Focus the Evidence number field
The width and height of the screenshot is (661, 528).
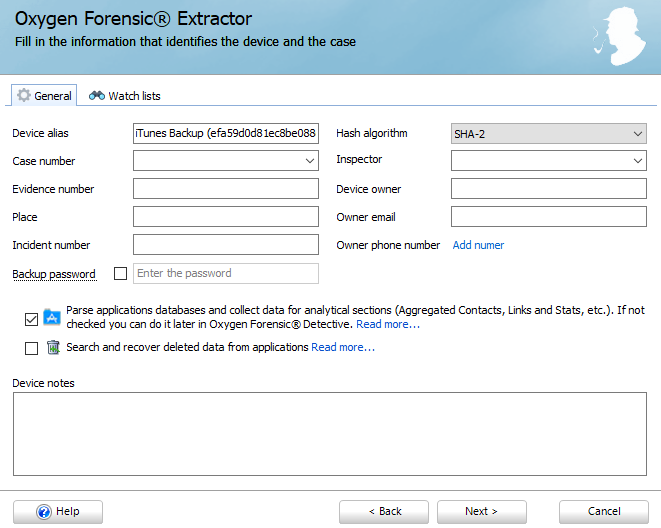[226, 188]
